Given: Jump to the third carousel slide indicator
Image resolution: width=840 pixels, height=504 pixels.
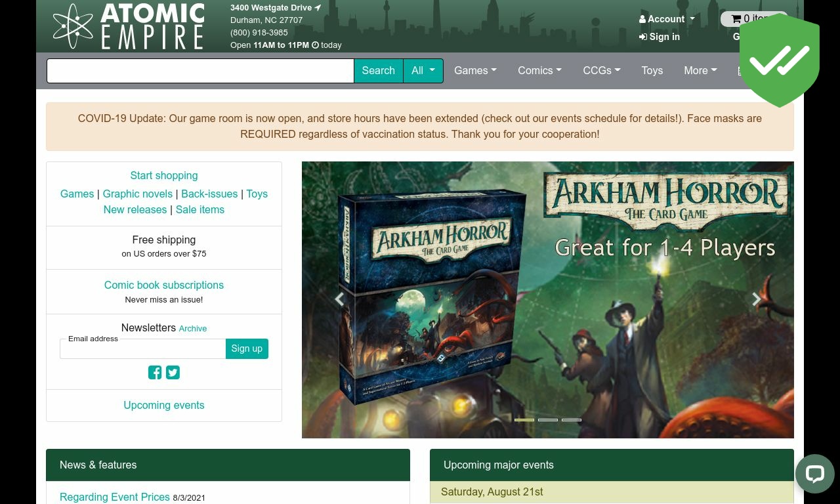Looking at the screenshot, I should click(x=572, y=420).
